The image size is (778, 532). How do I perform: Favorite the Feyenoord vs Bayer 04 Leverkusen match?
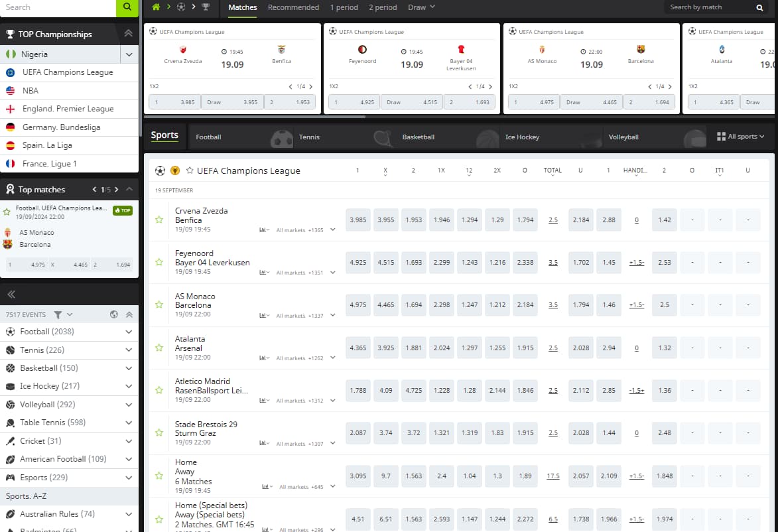coord(159,262)
